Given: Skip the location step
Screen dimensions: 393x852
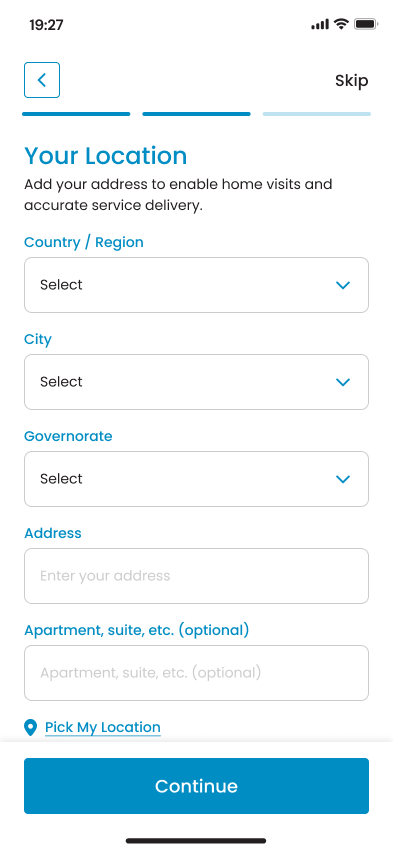Looking at the screenshot, I should (x=351, y=80).
